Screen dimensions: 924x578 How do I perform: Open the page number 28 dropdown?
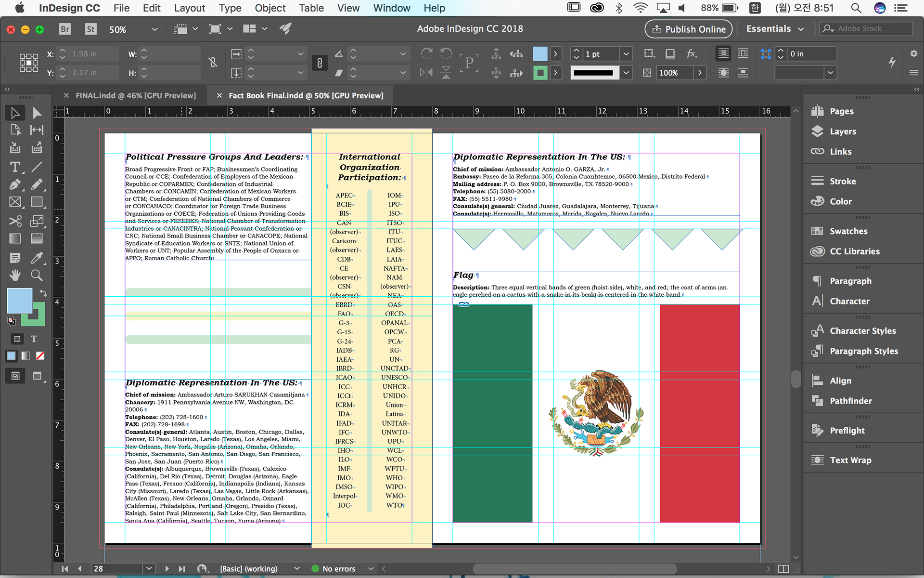point(149,569)
